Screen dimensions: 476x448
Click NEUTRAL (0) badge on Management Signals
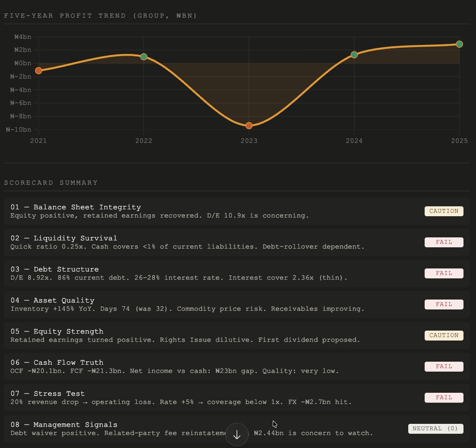[x=435, y=429]
